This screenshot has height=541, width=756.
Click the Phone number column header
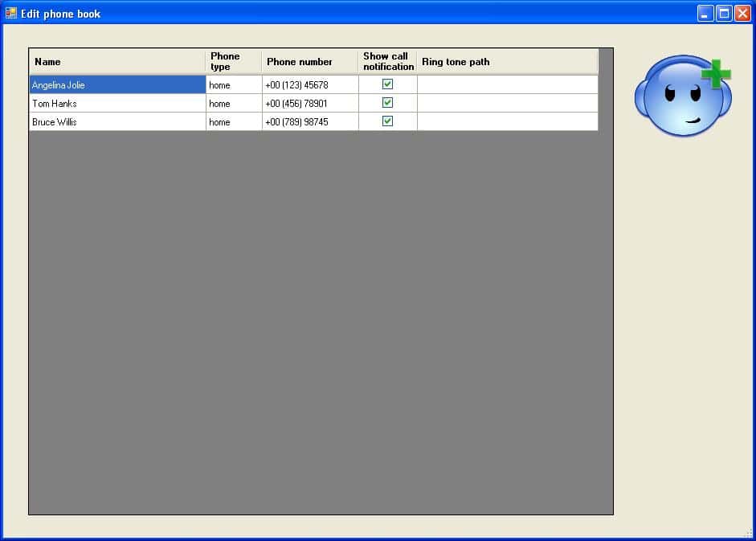tap(309, 62)
